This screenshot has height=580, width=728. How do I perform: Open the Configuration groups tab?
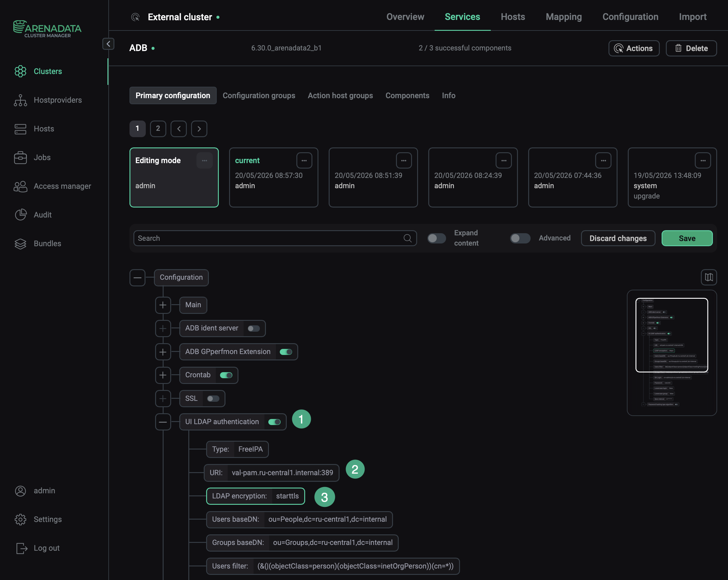(x=259, y=96)
